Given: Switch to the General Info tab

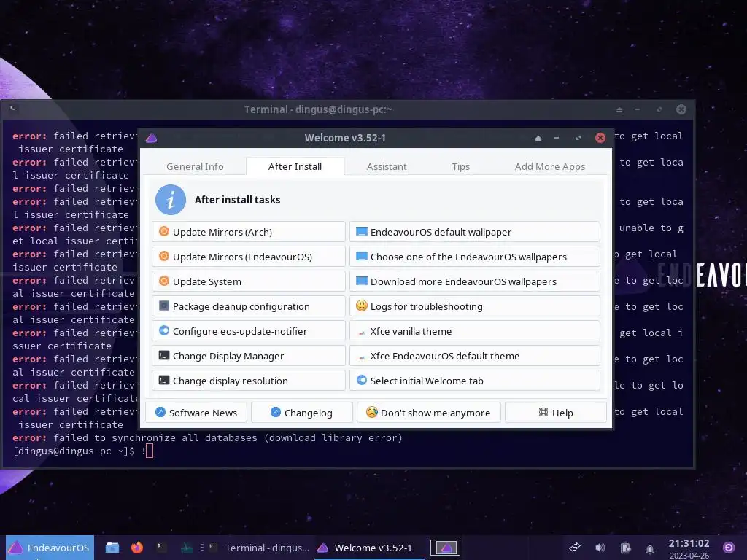Looking at the screenshot, I should (195, 167).
